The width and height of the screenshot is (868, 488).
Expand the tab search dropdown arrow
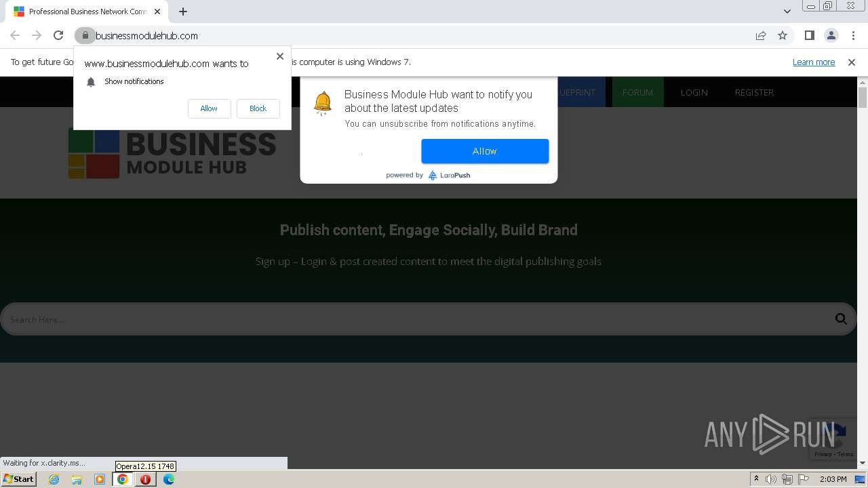(x=787, y=12)
